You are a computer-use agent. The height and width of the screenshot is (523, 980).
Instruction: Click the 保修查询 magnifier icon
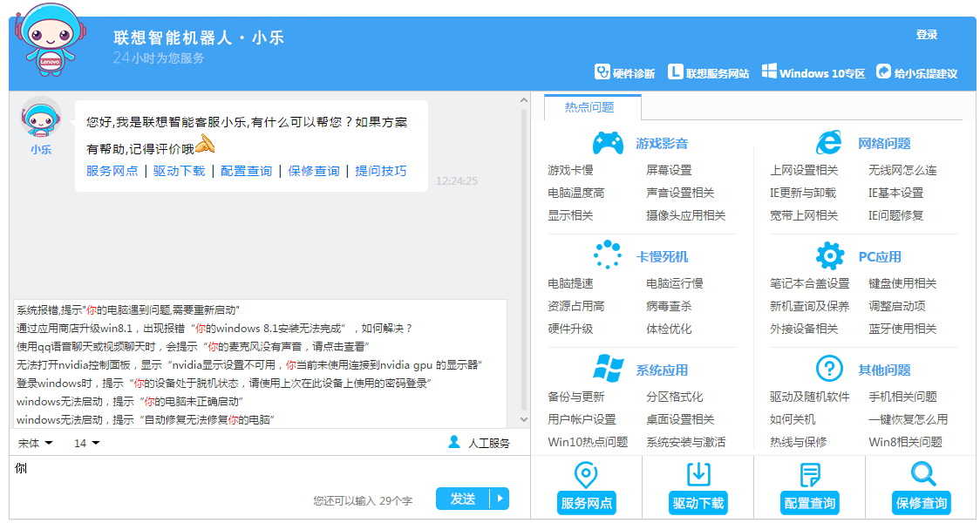coord(922,474)
